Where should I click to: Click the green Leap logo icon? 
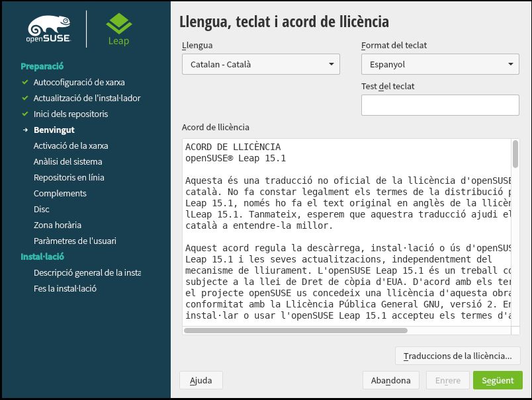coord(118,25)
